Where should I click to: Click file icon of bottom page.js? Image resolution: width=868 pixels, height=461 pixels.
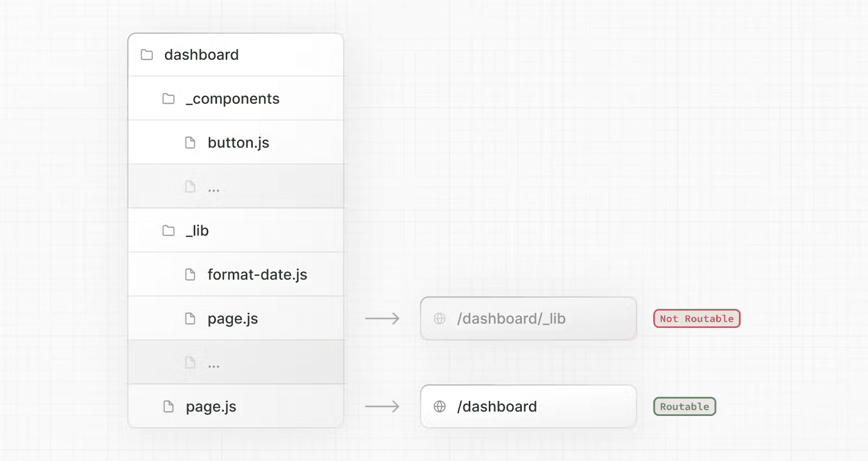pos(169,407)
